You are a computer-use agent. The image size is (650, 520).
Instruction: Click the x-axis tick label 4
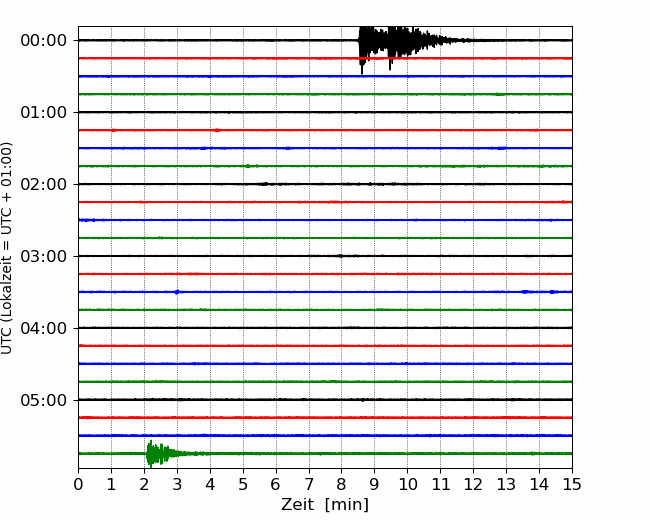click(210, 484)
